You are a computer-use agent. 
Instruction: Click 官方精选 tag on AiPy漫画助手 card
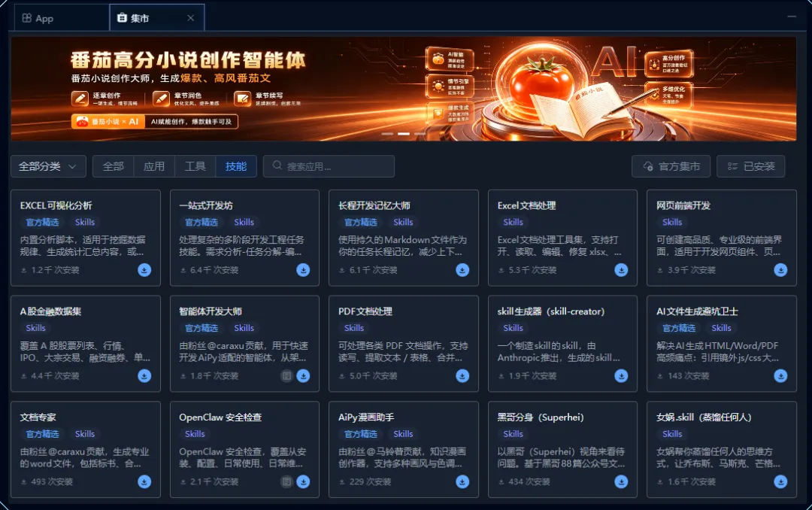361,434
